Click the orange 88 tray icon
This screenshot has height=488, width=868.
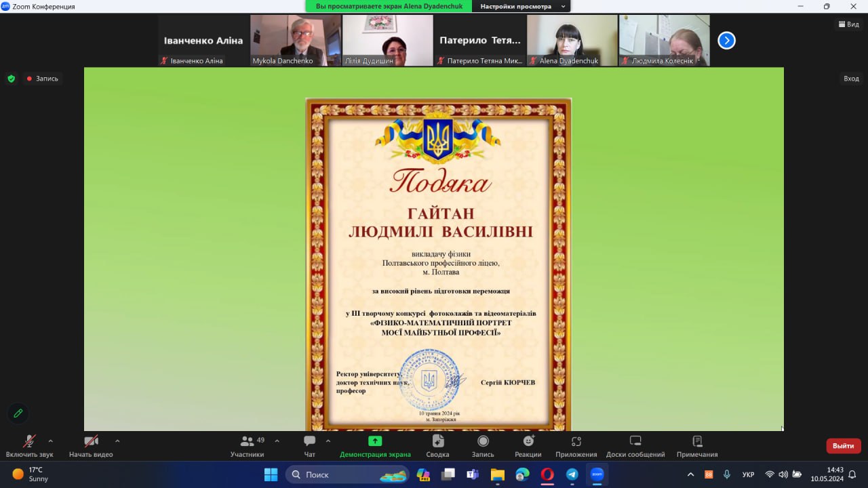click(709, 474)
